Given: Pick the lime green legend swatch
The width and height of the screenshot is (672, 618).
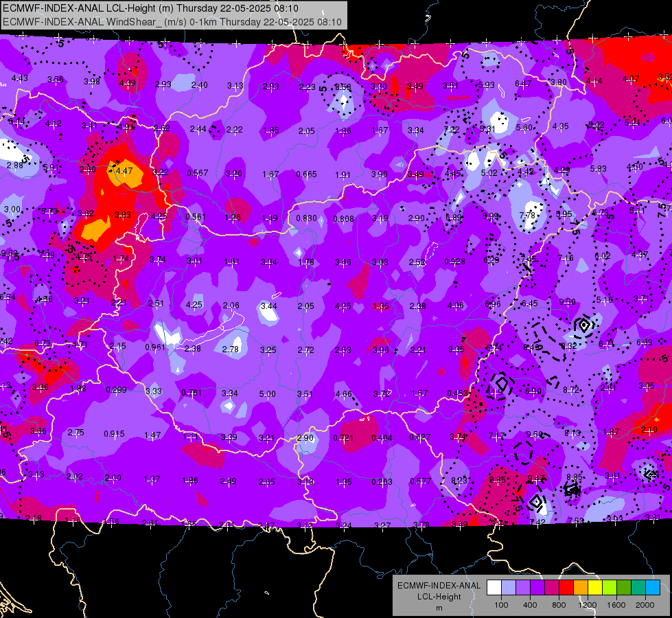Looking at the screenshot, I should pos(610,588).
